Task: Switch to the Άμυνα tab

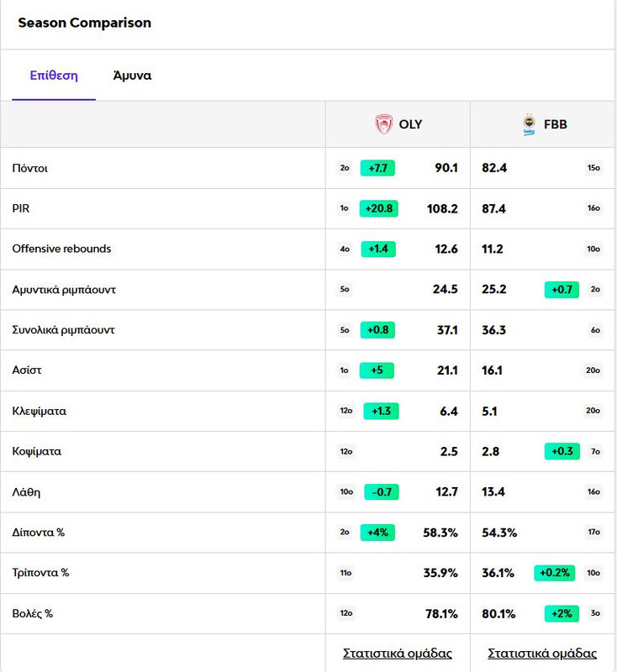Action: 132,76
